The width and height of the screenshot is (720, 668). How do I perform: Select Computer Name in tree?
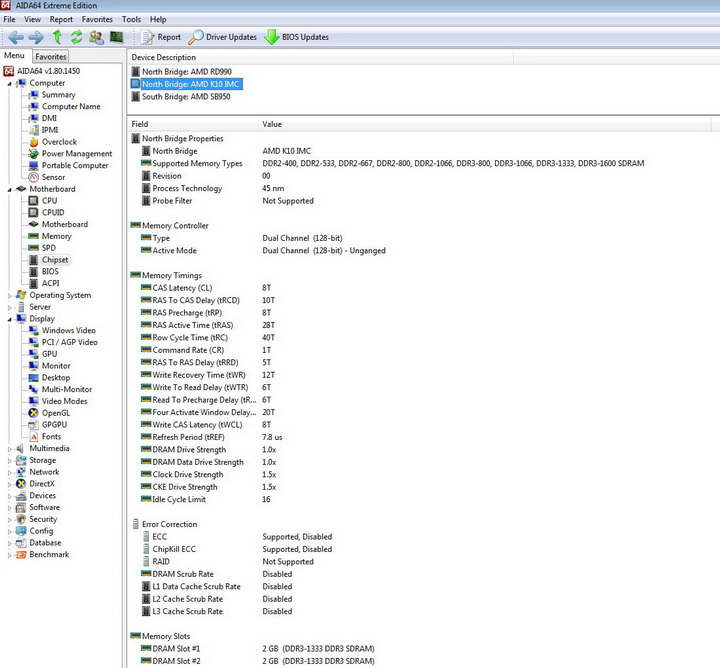point(71,107)
